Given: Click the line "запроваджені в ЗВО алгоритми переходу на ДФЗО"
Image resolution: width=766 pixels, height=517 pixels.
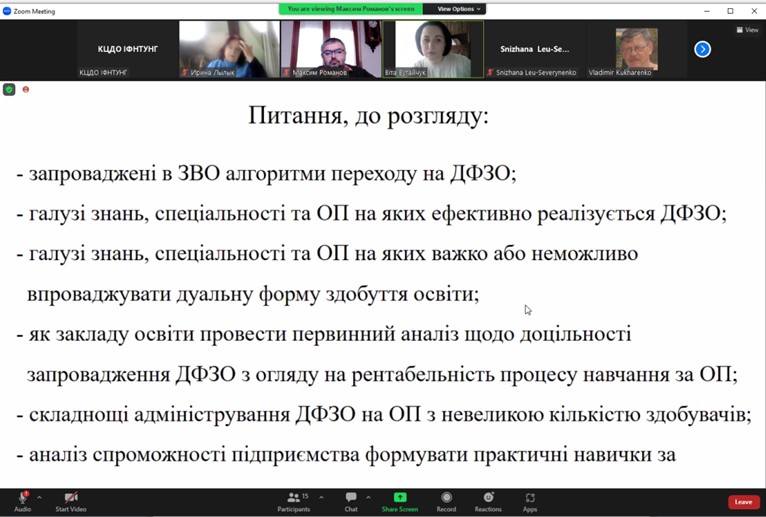Looking at the screenshot, I should (x=269, y=174).
